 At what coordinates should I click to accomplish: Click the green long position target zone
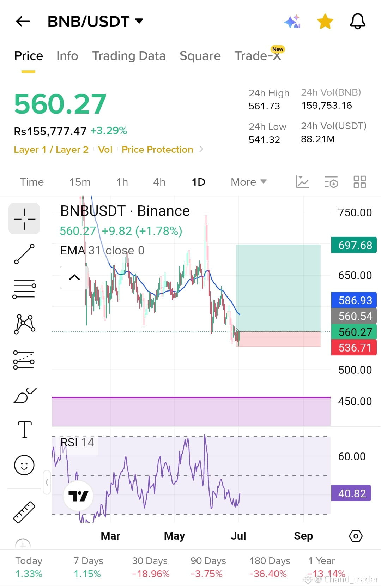coord(278,288)
